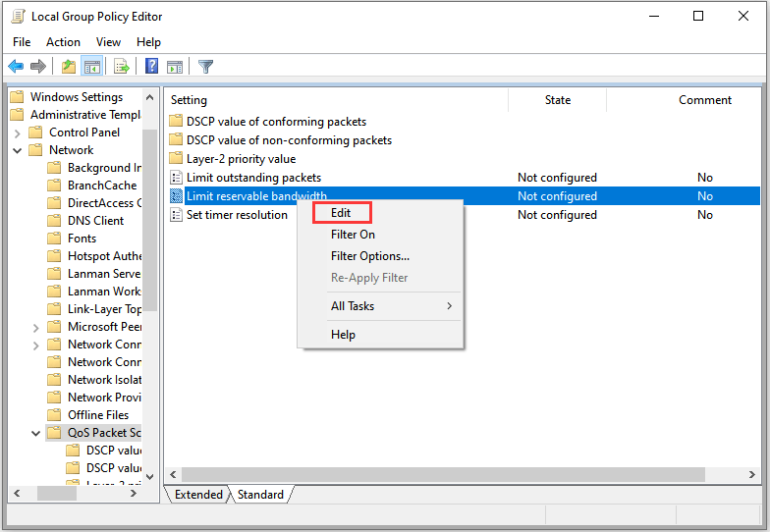This screenshot has width=770, height=532.
Task: Click the Set timer resolution setting
Action: tap(238, 214)
